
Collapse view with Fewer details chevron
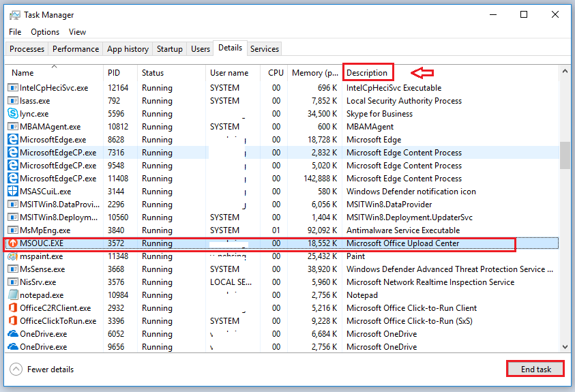[x=16, y=370]
